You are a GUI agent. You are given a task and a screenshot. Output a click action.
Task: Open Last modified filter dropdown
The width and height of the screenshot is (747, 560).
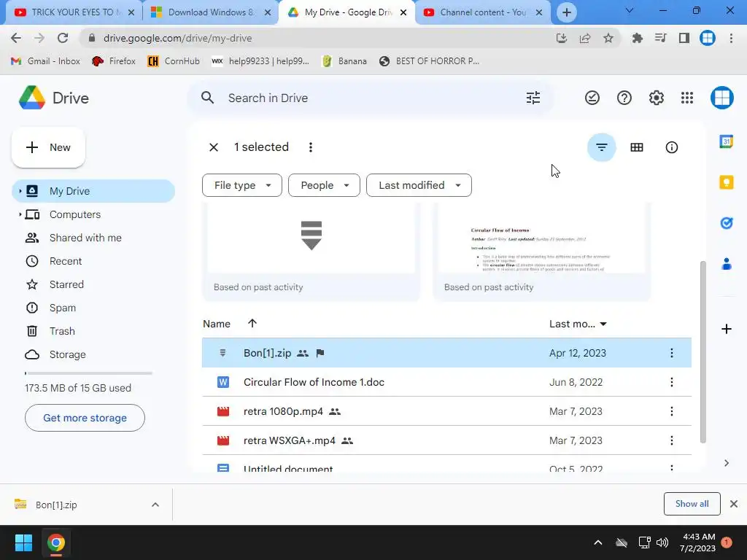click(419, 185)
